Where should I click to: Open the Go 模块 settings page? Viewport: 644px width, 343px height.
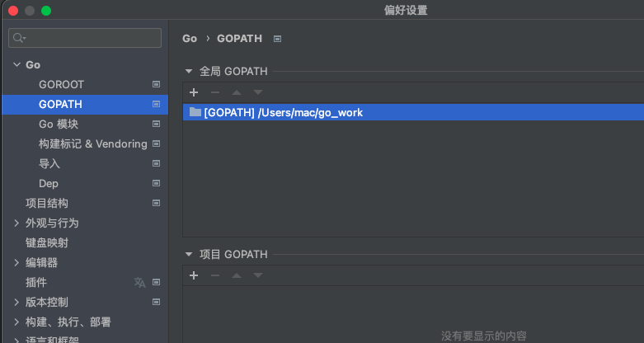(x=59, y=124)
